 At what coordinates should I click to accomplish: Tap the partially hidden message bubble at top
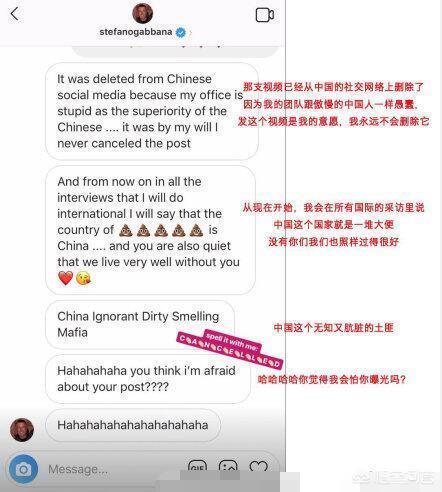click(175, 51)
